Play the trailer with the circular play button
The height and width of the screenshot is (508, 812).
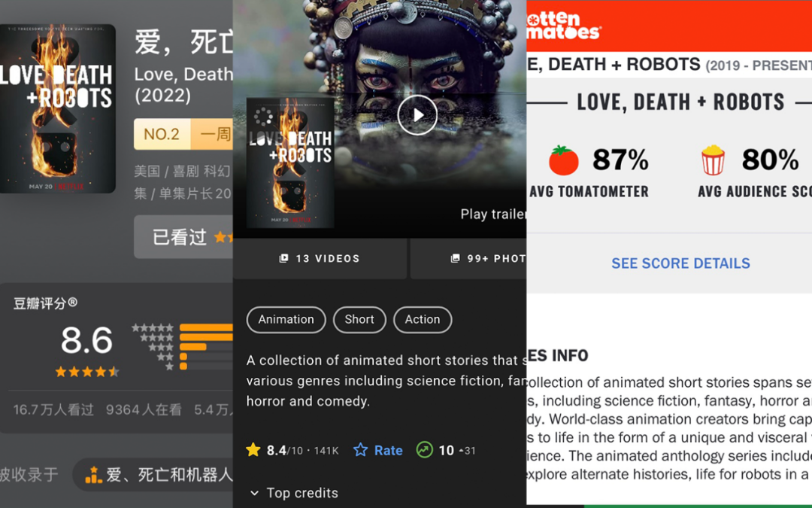(417, 114)
